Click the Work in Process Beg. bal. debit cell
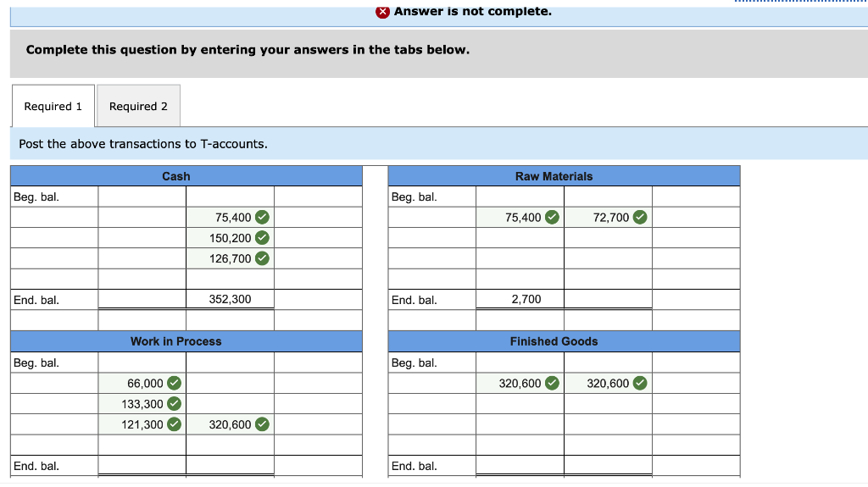 pyautogui.click(x=142, y=362)
